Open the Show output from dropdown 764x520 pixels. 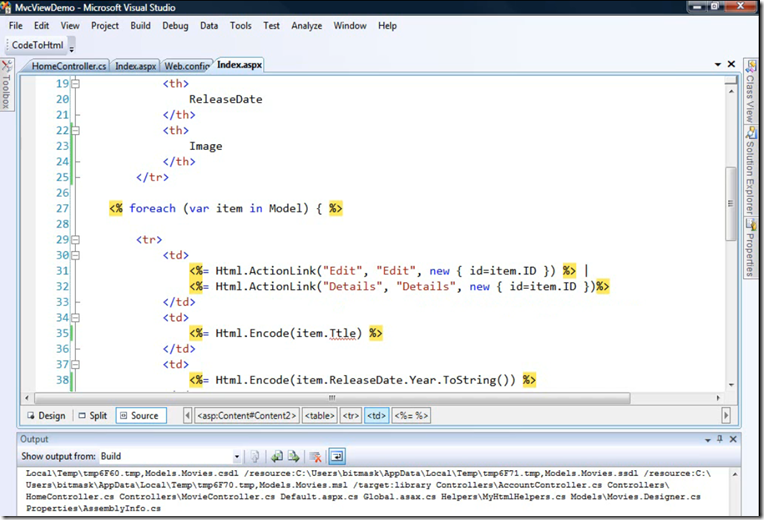tap(237, 457)
